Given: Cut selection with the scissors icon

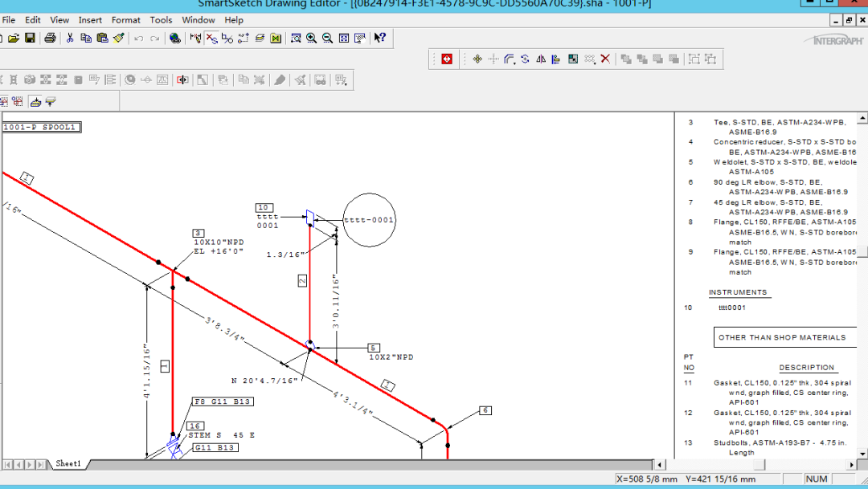Looking at the screenshot, I should click(x=70, y=38).
